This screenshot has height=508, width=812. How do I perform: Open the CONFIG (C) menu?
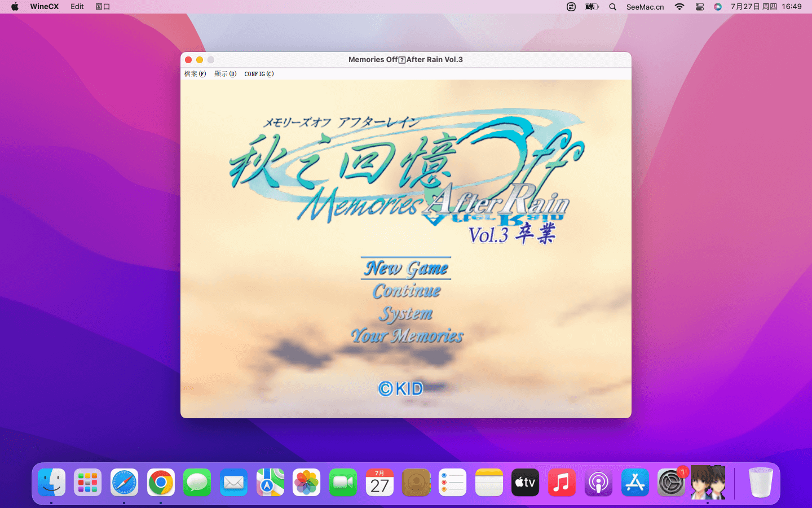[259, 74]
